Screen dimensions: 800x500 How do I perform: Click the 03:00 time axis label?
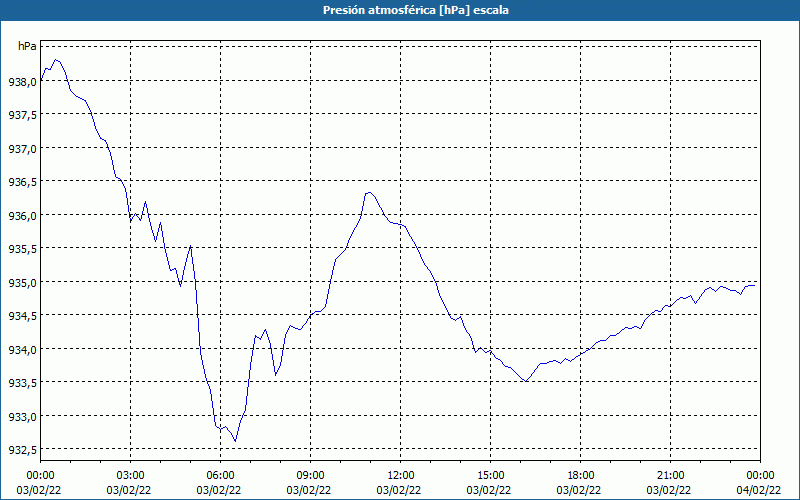[x=131, y=476]
